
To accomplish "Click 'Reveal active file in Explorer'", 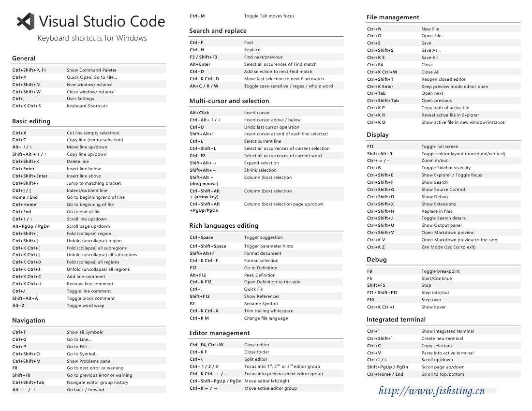I will pos(450,115).
